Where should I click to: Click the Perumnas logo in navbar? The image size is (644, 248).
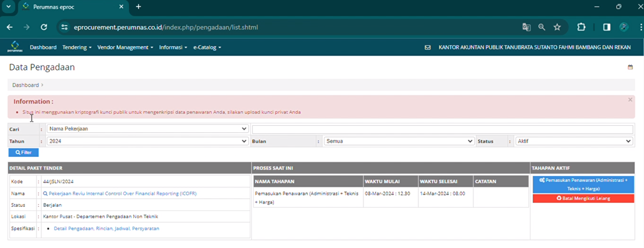point(15,47)
